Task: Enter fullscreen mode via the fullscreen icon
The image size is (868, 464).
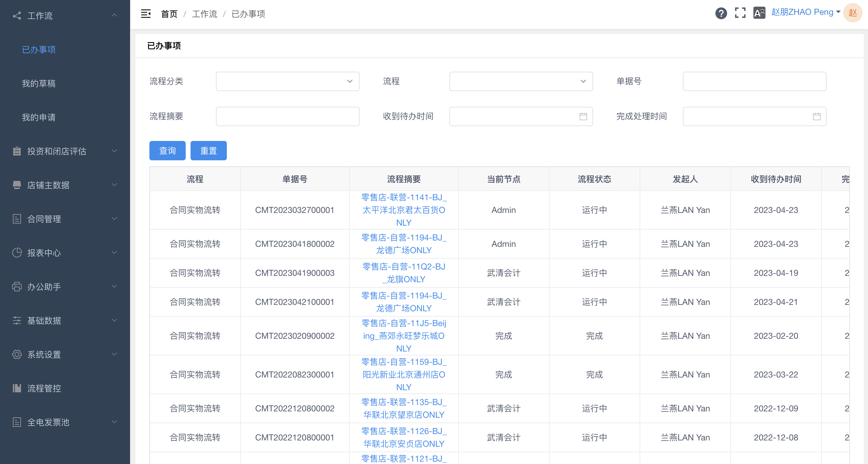Action: coord(740,13)
